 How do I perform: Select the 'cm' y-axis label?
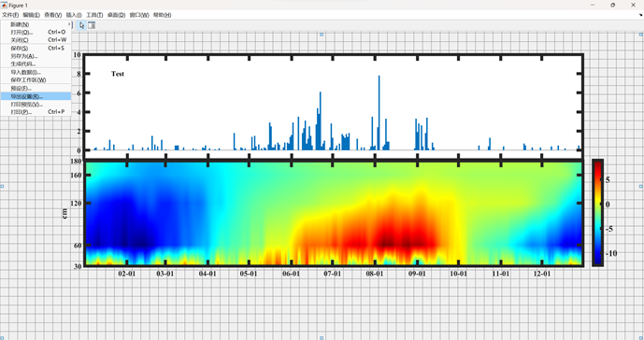64,214
